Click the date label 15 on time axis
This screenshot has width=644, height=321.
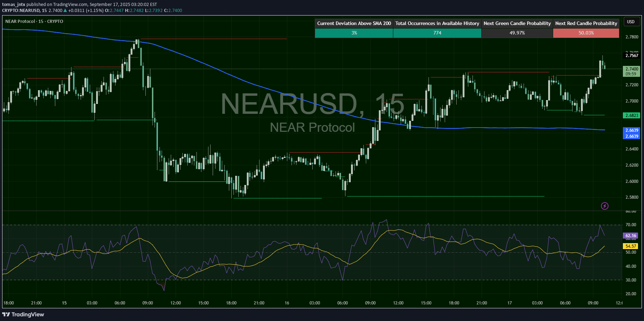tap(64, 303)
